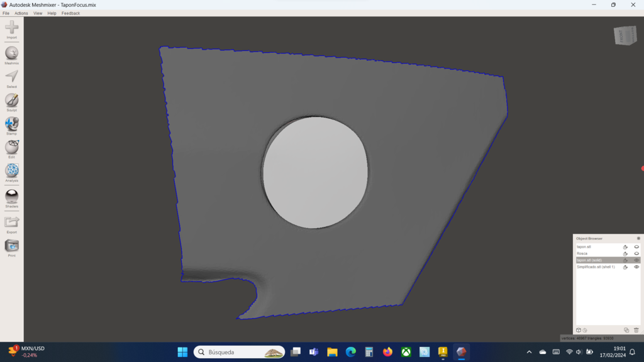Open the Shaders panel
644x362 pixels.
(x=11, y=198)
